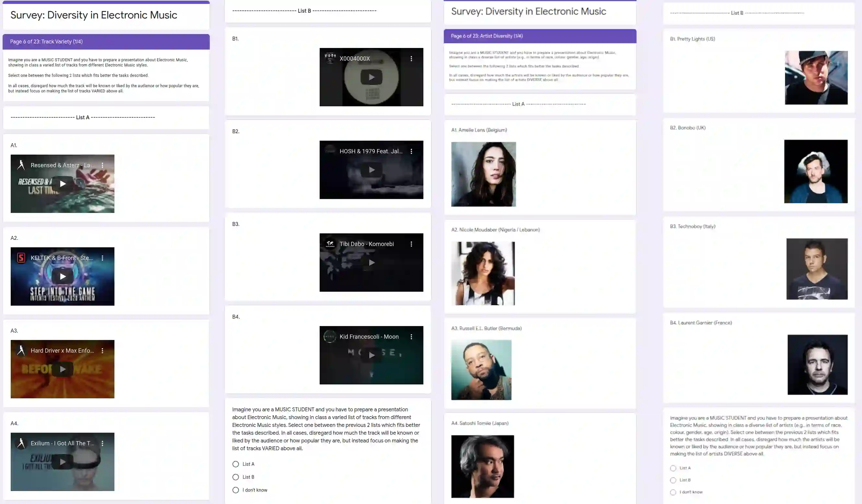Viewport: 862px width, 504px height.
Task: Choose I don't know for track variety
Action: [236, 490]
